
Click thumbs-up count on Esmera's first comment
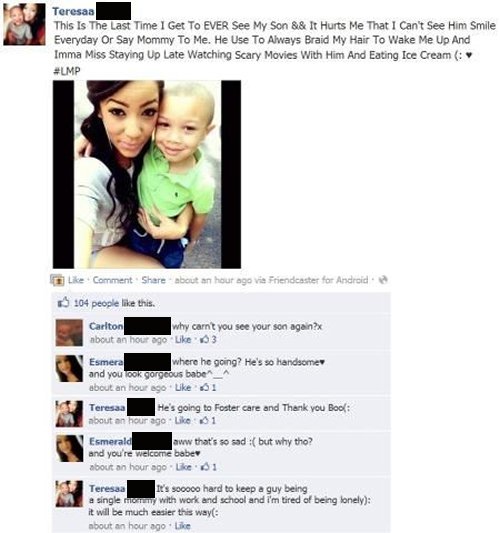[208, 387]
